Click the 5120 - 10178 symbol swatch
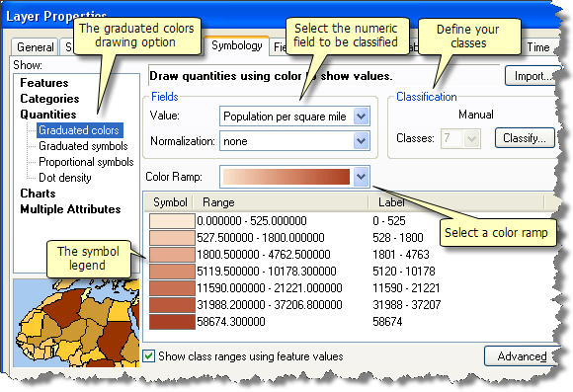This screenshot has height=392, width=573. 172,272
